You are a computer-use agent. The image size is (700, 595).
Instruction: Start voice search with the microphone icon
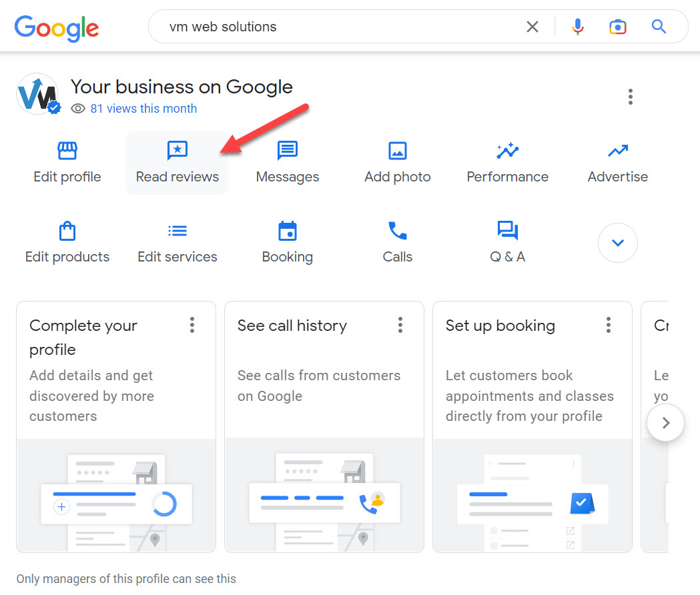(x=578, y=27)
